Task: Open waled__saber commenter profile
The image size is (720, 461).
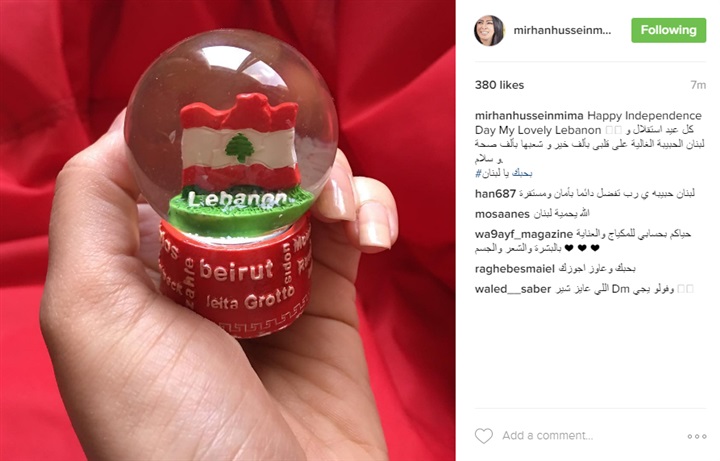Action: click(x=513, y=289)
